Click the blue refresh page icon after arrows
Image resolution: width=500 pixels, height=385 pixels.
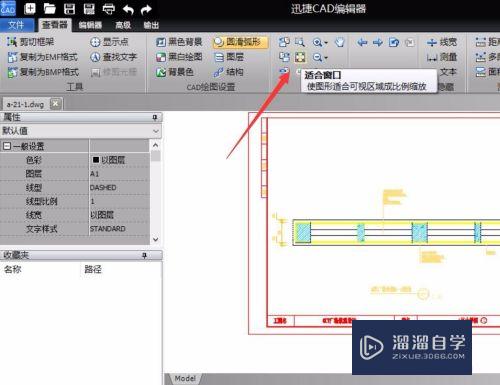pos(394,42)
